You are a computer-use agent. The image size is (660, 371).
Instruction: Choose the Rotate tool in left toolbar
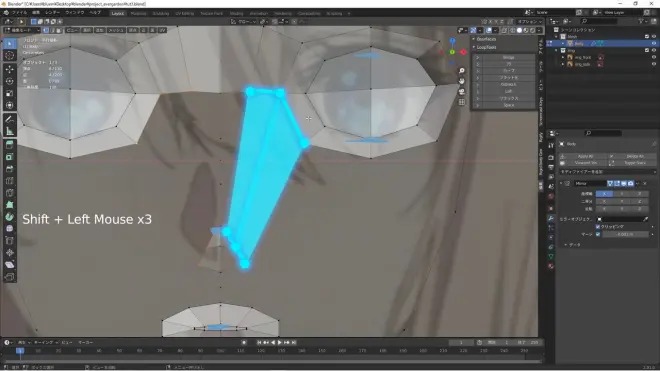[10, 81]
